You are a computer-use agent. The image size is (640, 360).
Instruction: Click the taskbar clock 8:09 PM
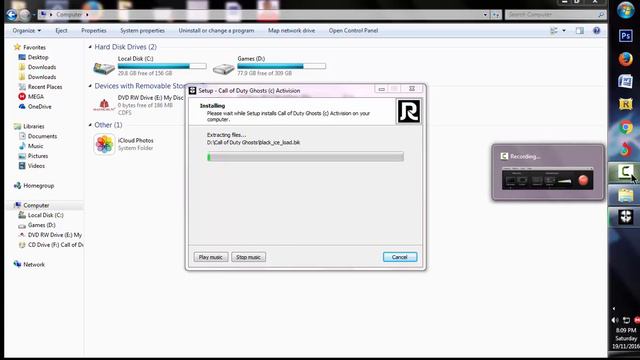[626, 330]
